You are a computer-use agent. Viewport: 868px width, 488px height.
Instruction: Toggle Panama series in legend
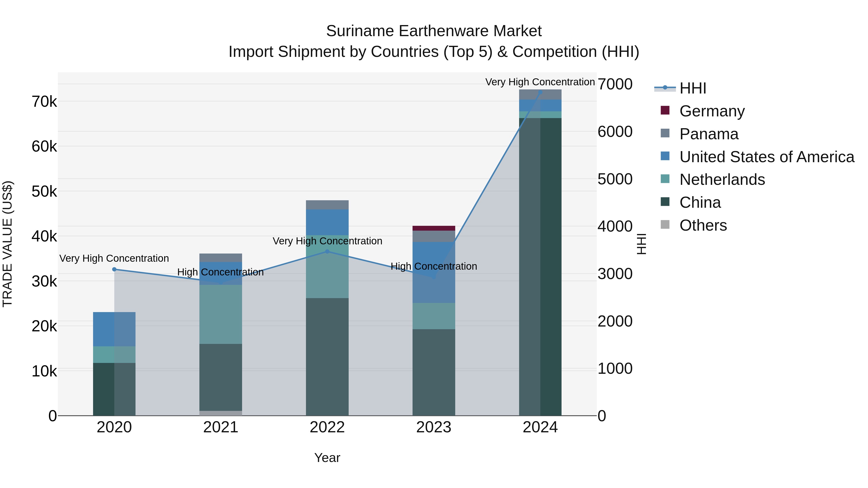click(699, 134)
